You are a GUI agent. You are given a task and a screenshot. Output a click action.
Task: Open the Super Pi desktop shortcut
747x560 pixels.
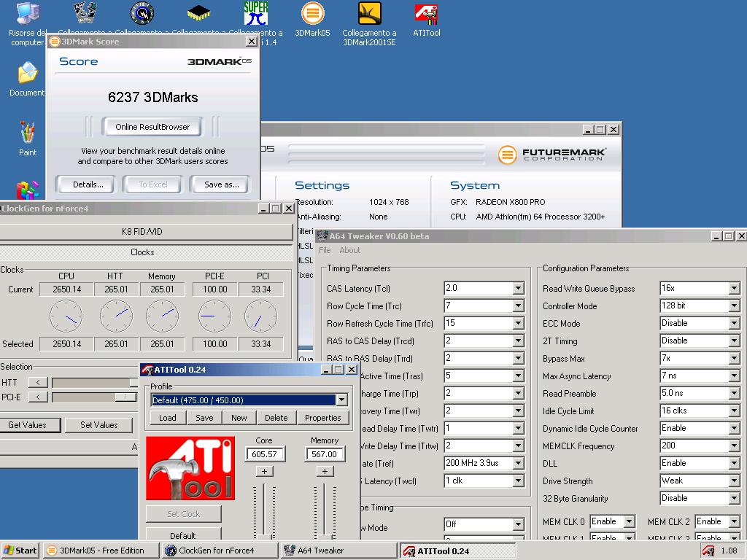(256, 13)
